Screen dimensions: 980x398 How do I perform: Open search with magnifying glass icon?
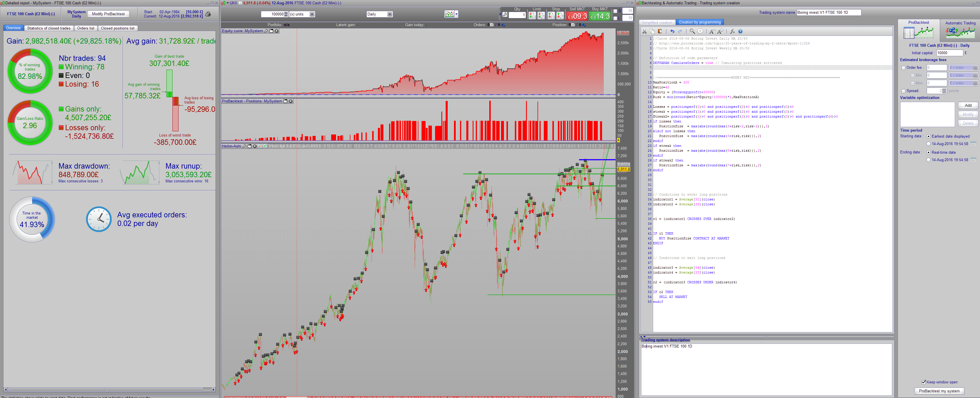tap(692, 32)
